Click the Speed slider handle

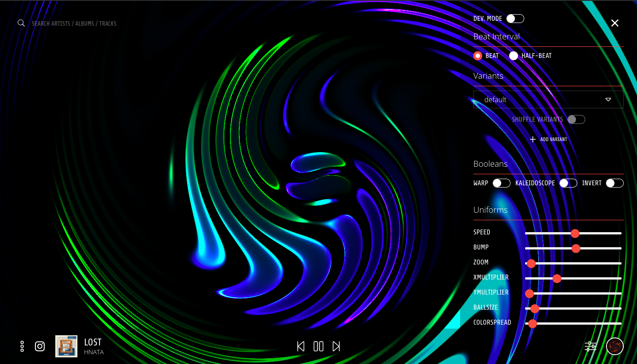[x=575, y=233]
